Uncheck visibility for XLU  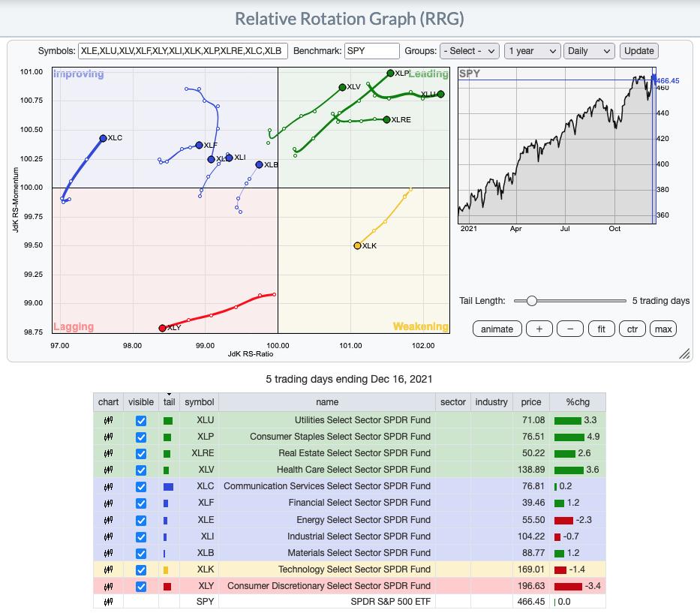[140, 421]
